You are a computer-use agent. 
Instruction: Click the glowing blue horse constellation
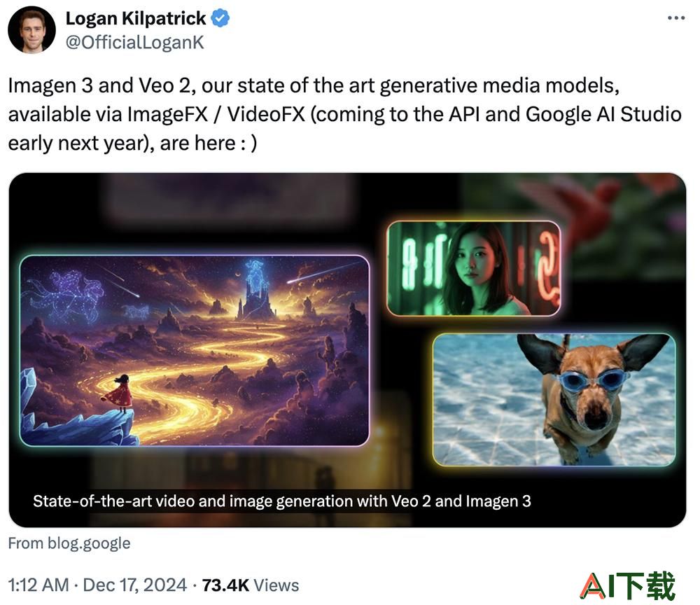tap(64, 295)
